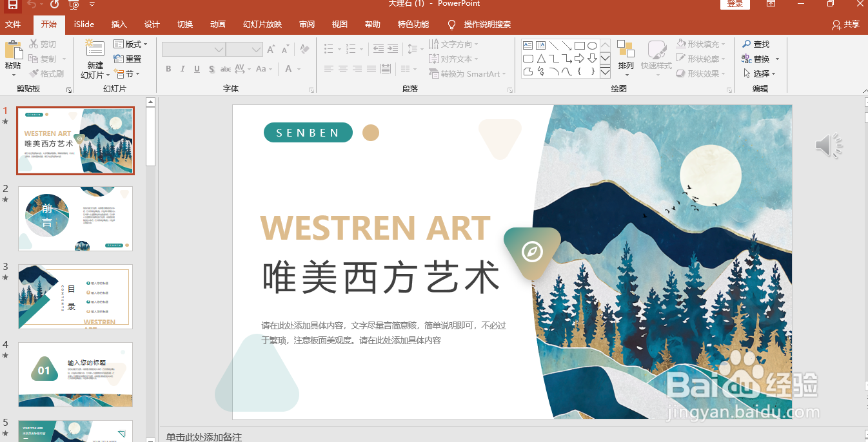Open the Font Color A button
Viewport: 868px width, 442px height.
(289, 69)
